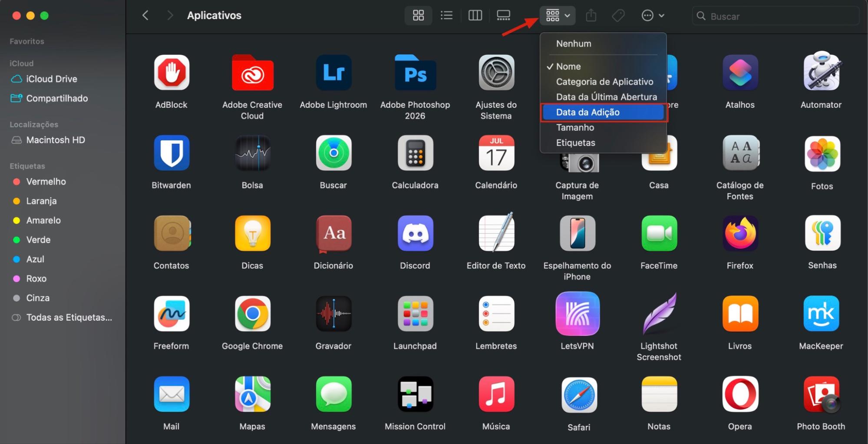Screen dimensions: 868x444
Task: Switch to list view
Action: coord(446,16)
